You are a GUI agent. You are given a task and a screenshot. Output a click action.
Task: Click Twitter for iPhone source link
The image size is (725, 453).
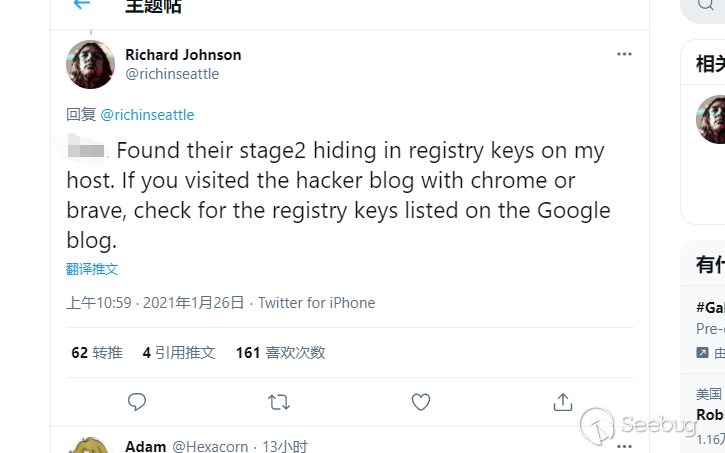pyautogui.click(x=316, y=303)
